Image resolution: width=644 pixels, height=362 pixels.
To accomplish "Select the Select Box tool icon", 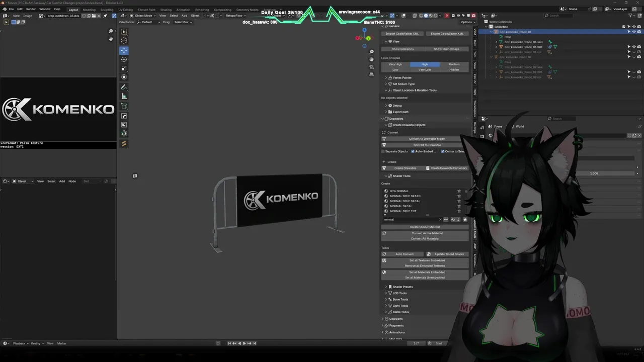I will coord(124,32).
